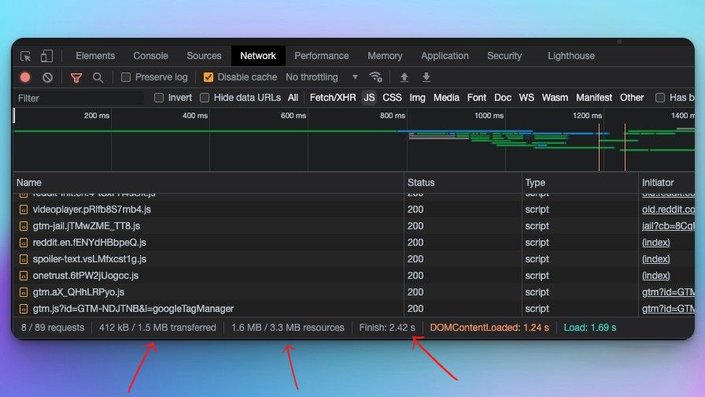Check the Hide data URLs checkbox
The image size is (705, 397).
tap(205, 98)
